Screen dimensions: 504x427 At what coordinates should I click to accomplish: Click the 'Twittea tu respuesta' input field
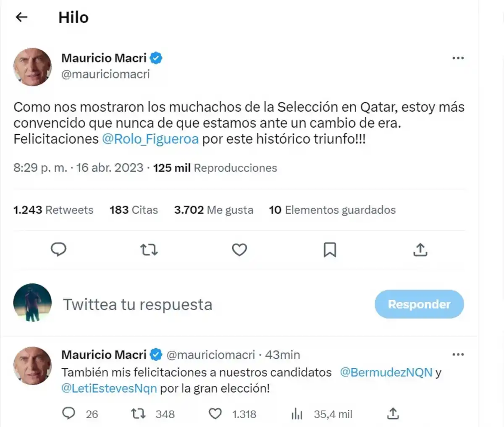(137, 304)
